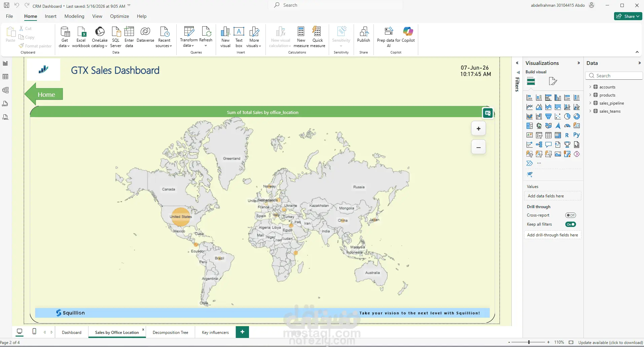Open the OneLake catalog button
This screenshot has height=347, width=644.
point(100,37)
